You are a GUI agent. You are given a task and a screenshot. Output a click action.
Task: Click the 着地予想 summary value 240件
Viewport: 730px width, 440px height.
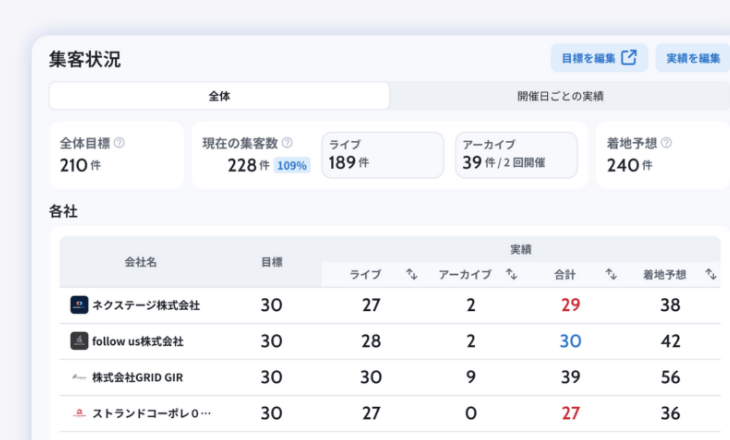click(x=629, y=165)
